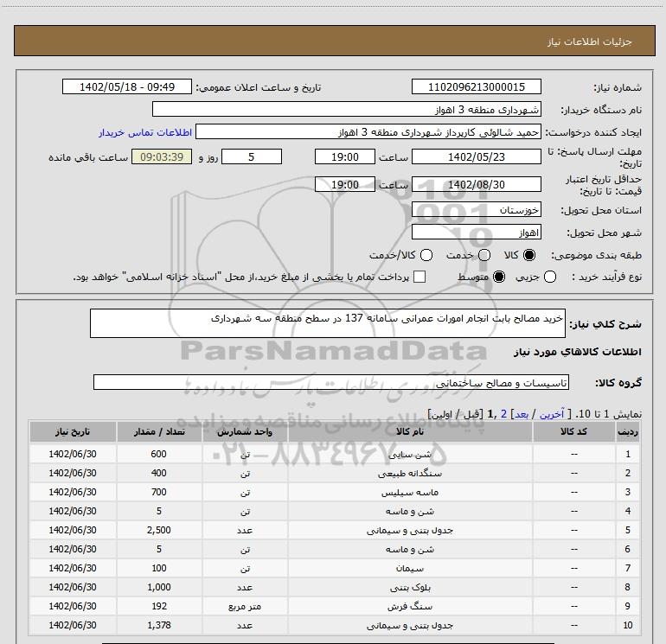Choose the متوسط purchase type radio

click(x=499, y=277)
